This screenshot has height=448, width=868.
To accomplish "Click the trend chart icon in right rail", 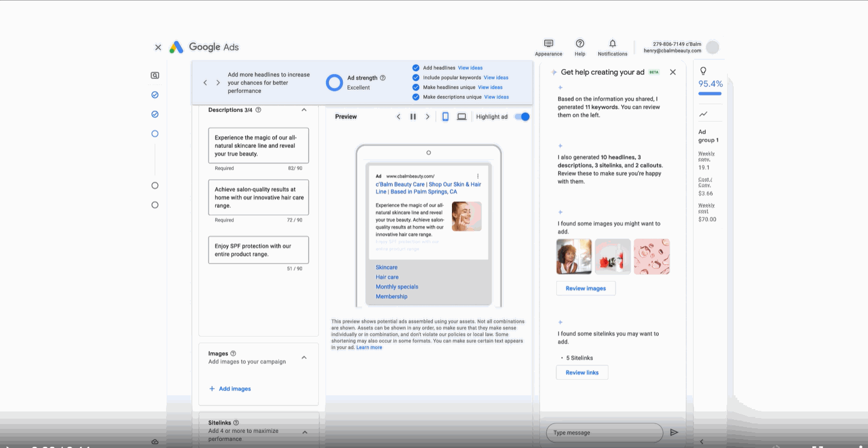I will tap(703, 114).
